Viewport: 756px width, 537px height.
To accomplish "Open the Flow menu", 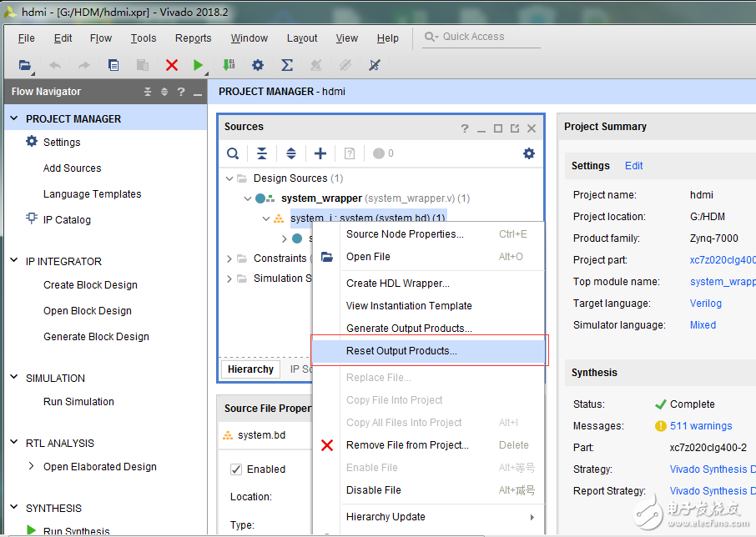I will click(101, 38).
